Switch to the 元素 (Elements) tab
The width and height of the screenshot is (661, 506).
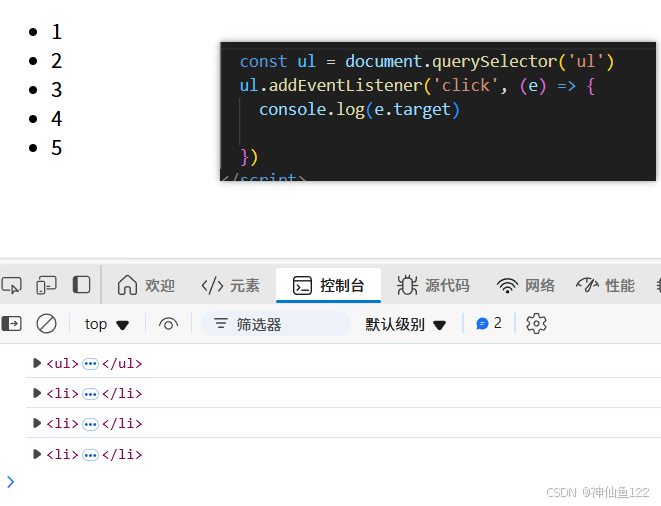click(230, 285)
